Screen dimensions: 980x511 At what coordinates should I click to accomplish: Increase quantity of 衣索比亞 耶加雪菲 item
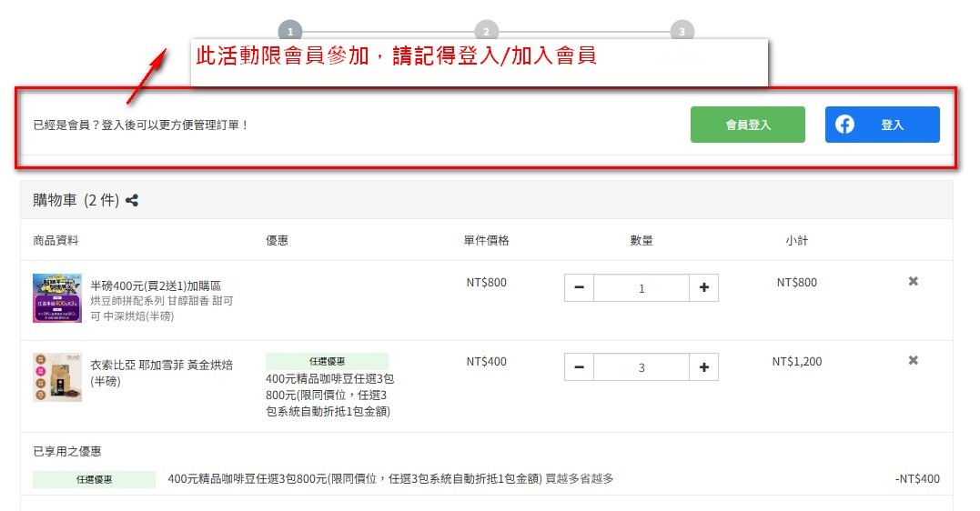pos(703,367)
